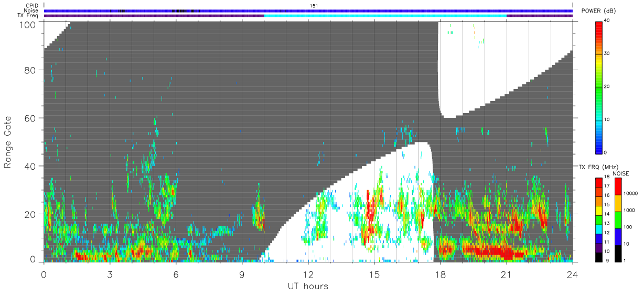This screenshot has width=644, height=297.
Task: Click the 24 tick on UT hours axis
Action: click(573, 273)
